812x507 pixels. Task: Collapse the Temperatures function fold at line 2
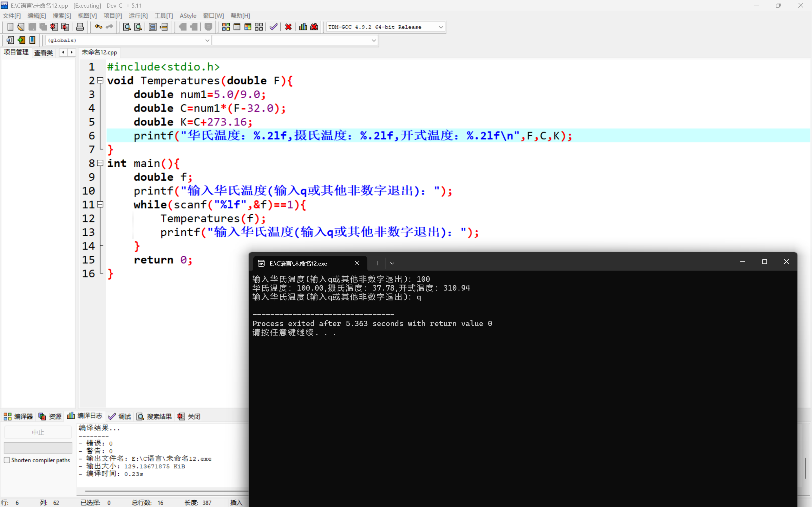pos(100,80)
